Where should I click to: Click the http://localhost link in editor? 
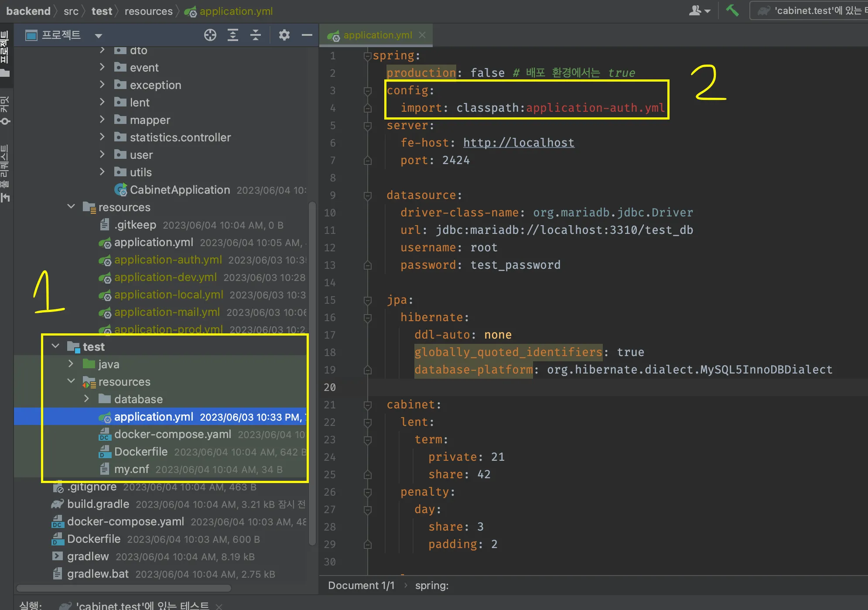click(518, 143)
